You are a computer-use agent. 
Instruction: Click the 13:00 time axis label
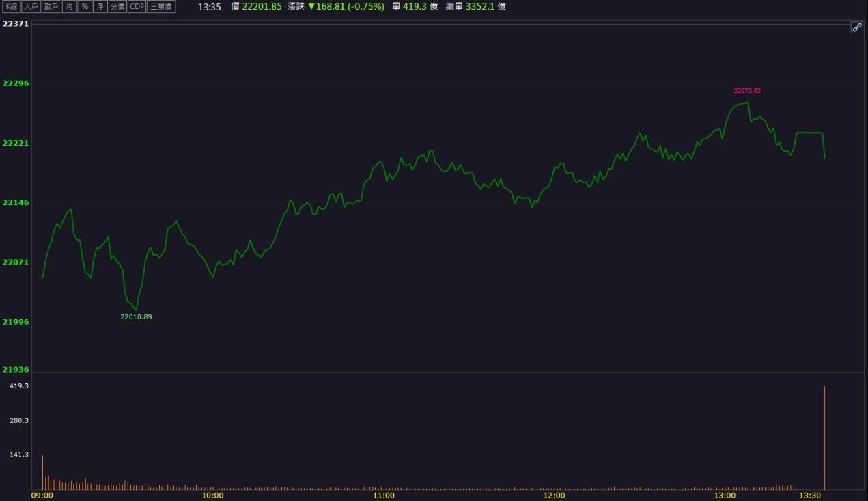(x=725, y=496)
